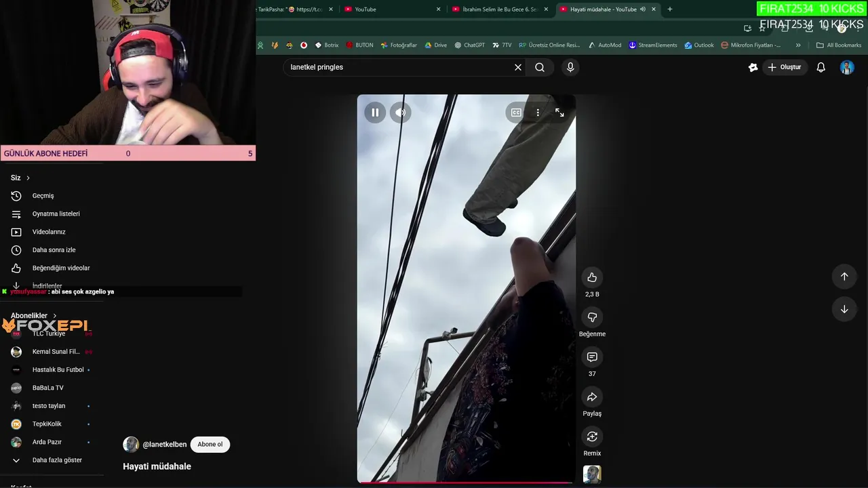Open Ücretsiz Online Resi... bookmark
This screenshot has width=868, height=488.
pyautogui.click(x=549, y=45)
